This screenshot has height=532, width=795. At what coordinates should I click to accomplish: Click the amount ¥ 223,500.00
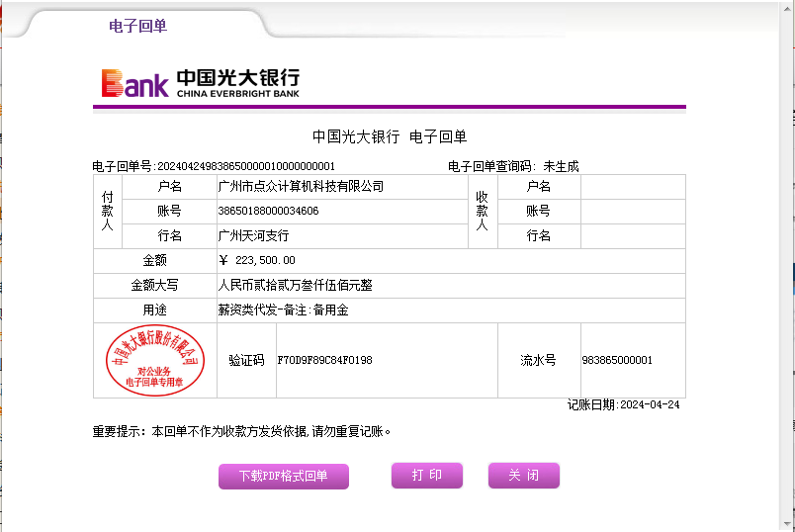pyautogui.click(x=257, y=261)
